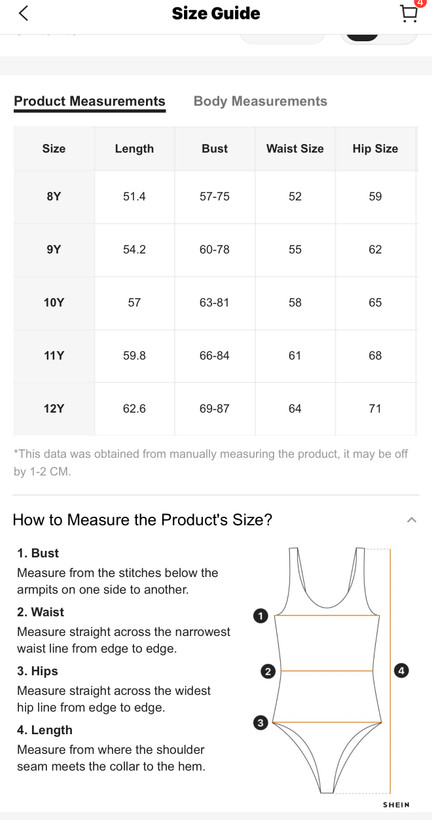Switch to Body Measurements tab
The width and height of the screenshot is (432, 820).
coord(260,101)
